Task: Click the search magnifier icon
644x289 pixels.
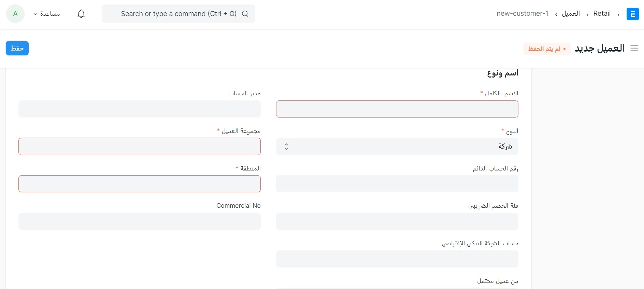Action: (x=245, y=14)
